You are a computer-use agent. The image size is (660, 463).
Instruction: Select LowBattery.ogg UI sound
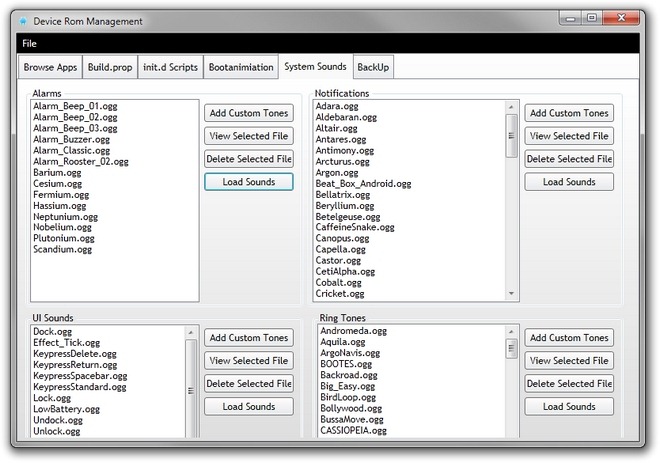click(67, 409)
